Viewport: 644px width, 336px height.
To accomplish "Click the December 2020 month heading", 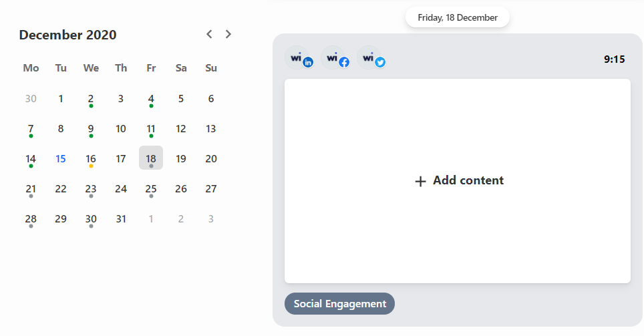I will (67, 35).
